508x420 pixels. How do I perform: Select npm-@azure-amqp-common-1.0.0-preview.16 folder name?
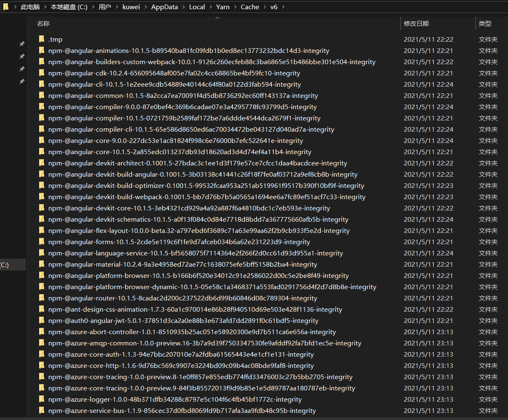pyautogui.click(x=205, y=343)
